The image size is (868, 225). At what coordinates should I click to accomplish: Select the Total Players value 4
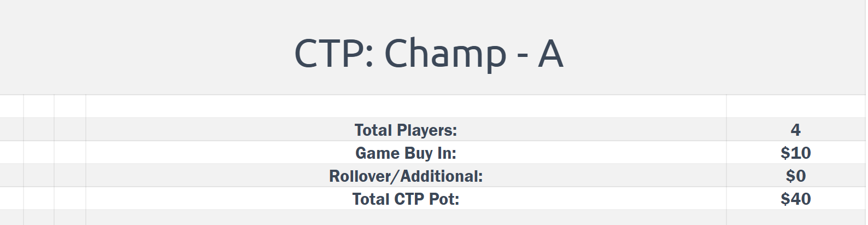pyautogui.click(x=795, y=130)
